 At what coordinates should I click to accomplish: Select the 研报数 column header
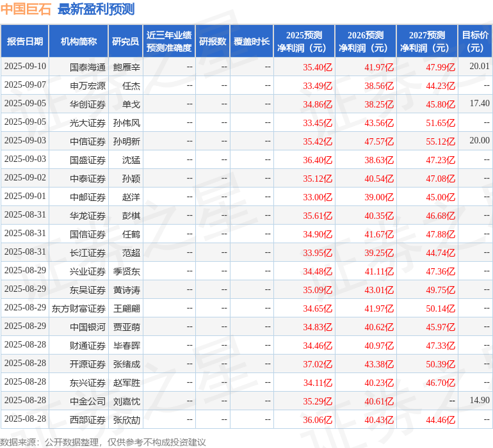213,42
